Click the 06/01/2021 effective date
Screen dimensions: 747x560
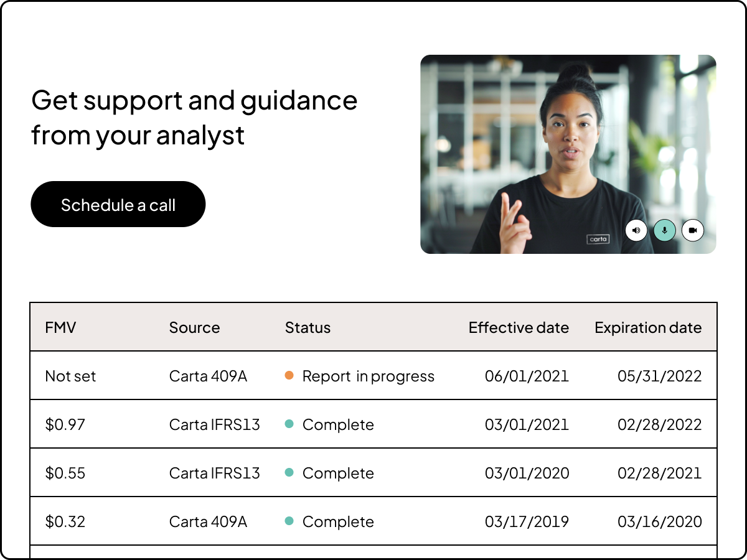tap(527, 376)
